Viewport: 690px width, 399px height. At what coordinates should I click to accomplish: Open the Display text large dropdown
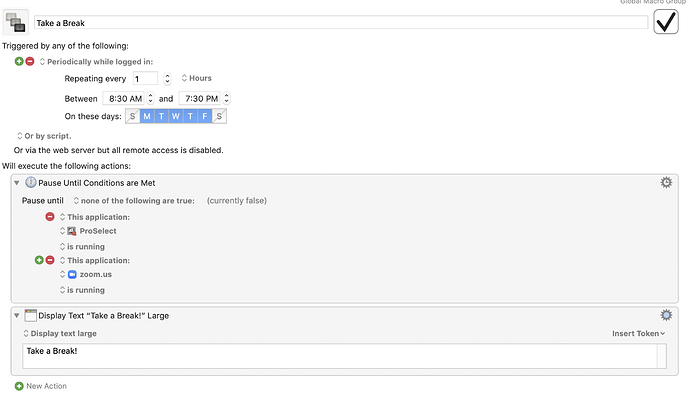60,333
